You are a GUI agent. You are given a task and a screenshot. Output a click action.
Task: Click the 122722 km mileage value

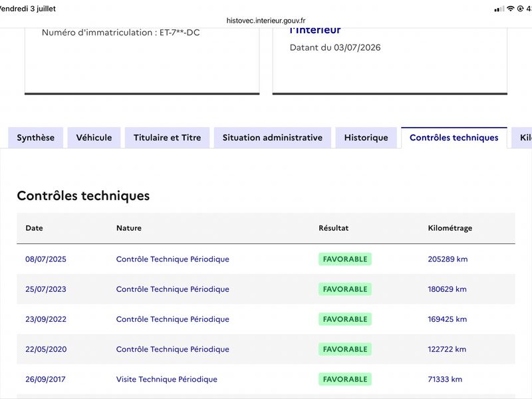[447, 349]
